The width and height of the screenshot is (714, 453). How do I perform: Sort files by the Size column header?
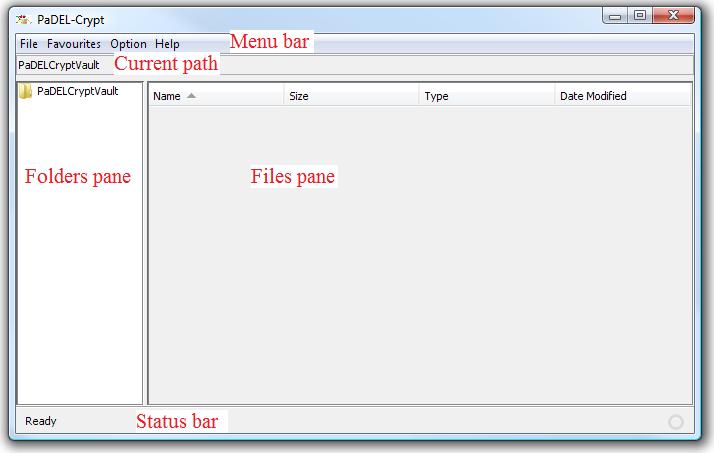[299, 96]
